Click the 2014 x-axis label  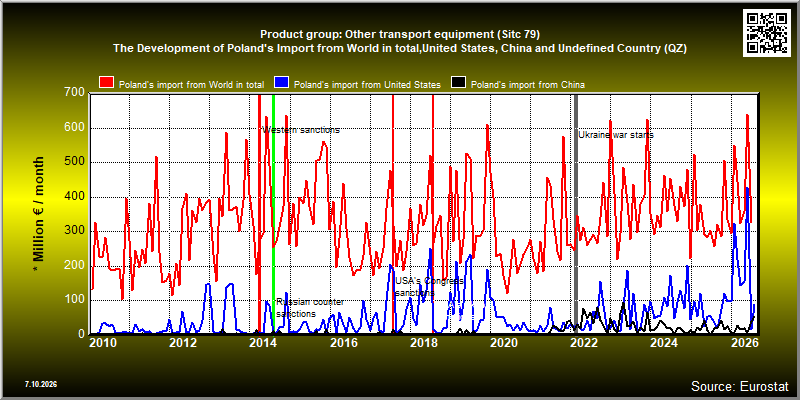pyautogui.click(x=263, y=343)
